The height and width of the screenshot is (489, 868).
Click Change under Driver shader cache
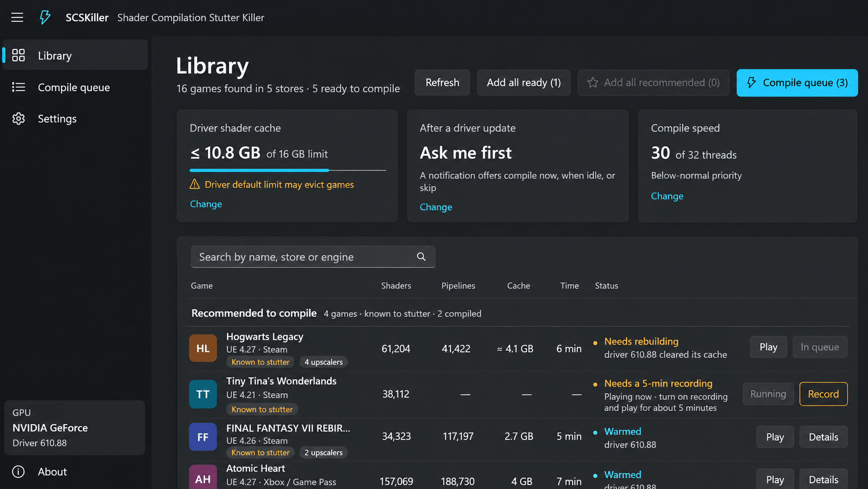[x=206, y=204]
